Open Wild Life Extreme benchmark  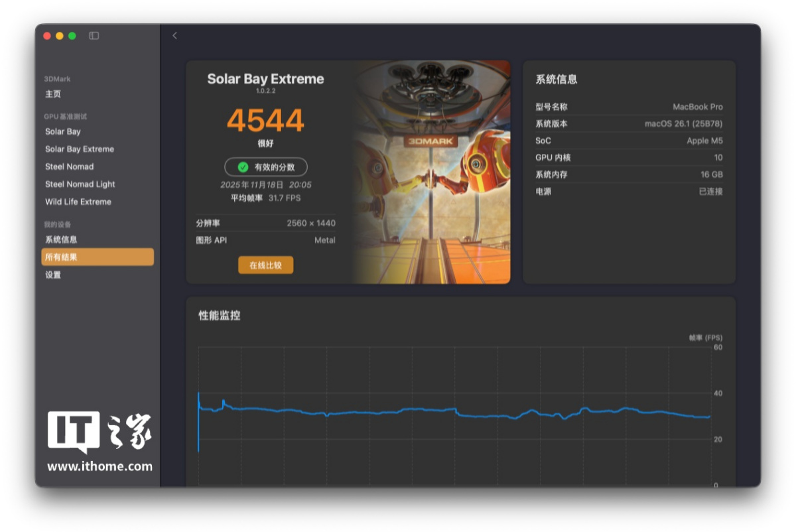tap(78, 202)
